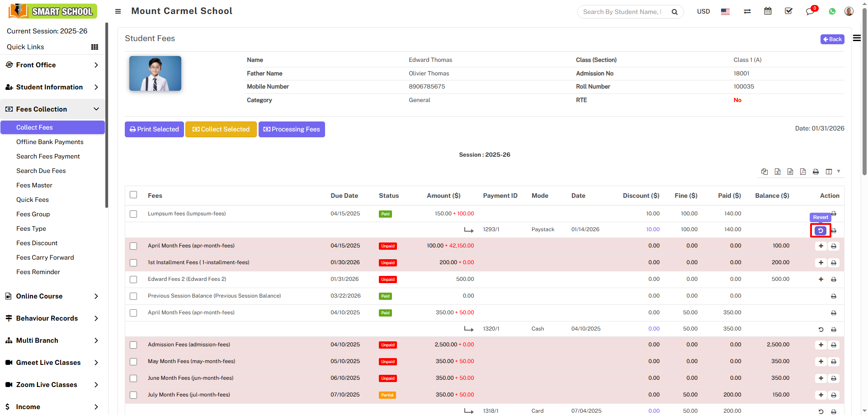868x415 pixels.
Task: Click the chat notifications icon
Action: tap(810, 12)
